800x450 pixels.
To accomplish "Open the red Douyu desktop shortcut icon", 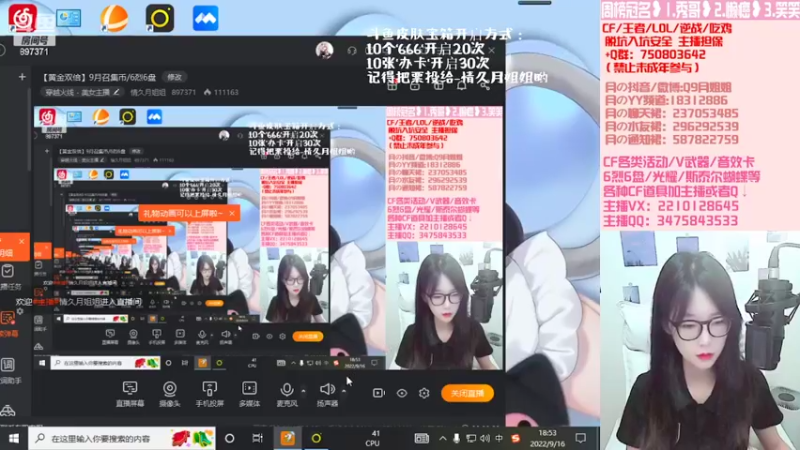I will [22, 18].
